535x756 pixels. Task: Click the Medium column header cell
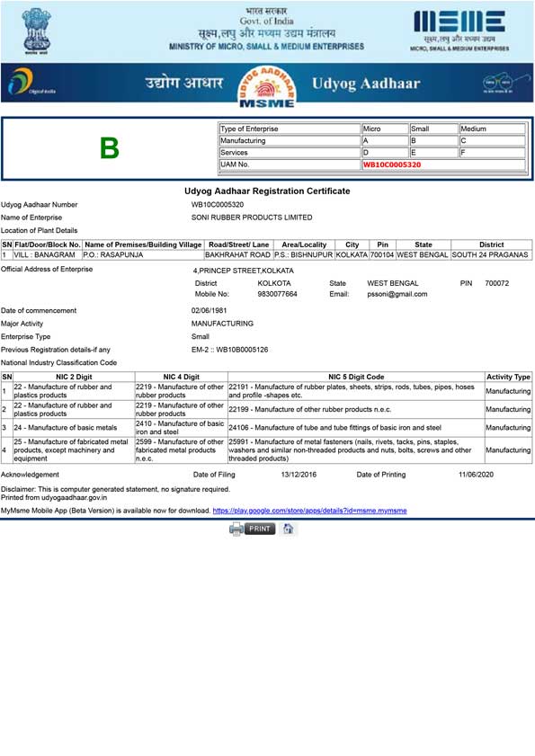(492, 129)
